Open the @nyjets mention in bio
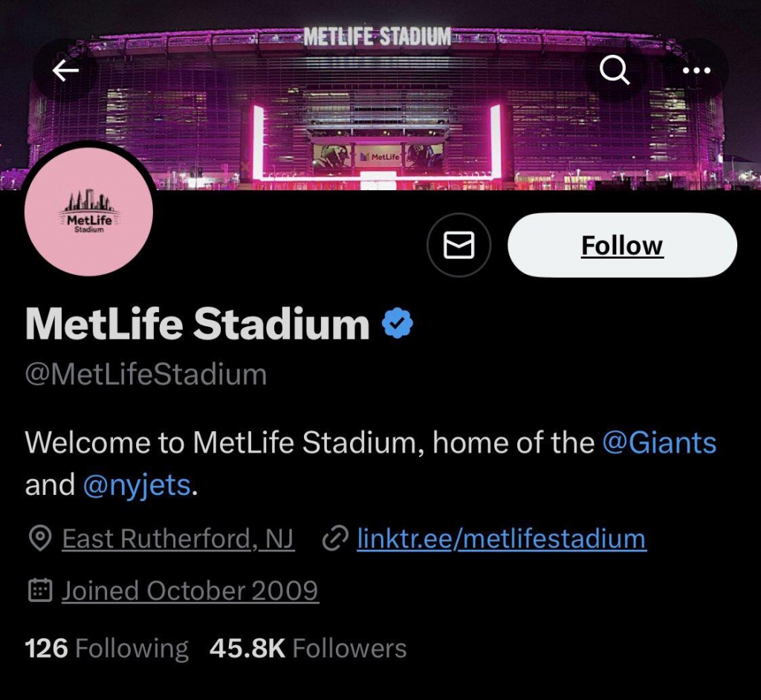The height and width of the screenshot is (700, 761). tap(137, 485)
